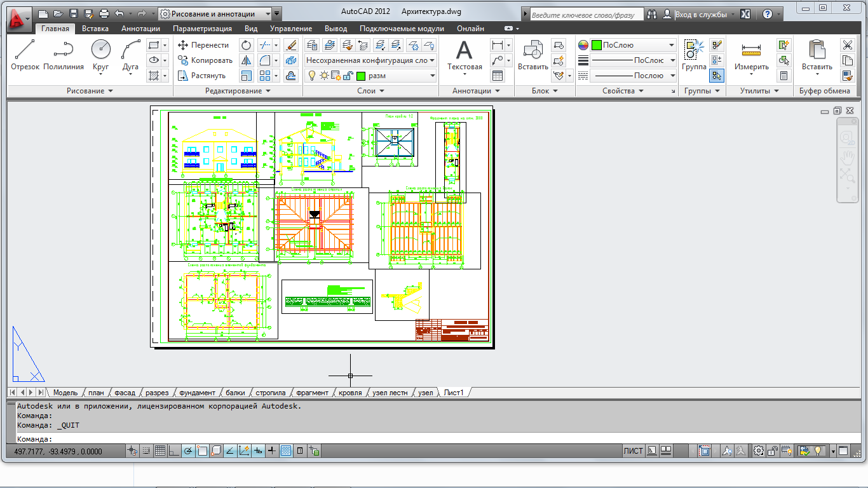Toggle Grid display in status bar
868x488 pixels.
(160, 451)
